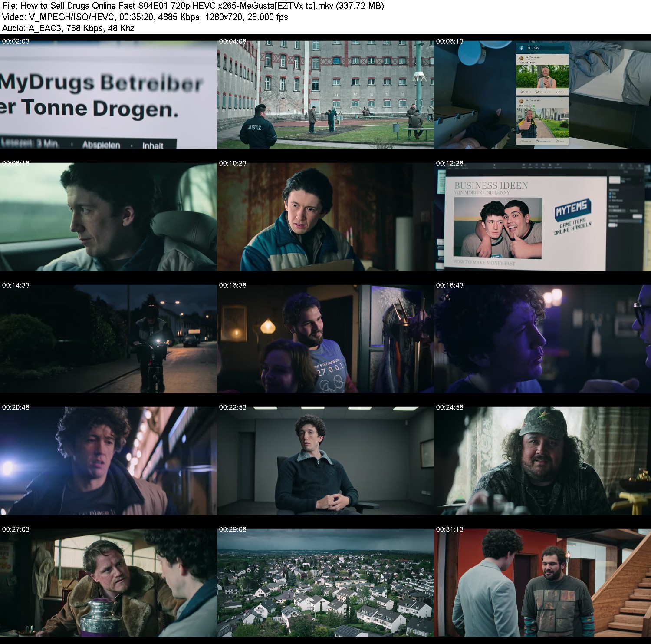Click the 00:06:13 timestamp label
This screenshot has width=651, height=644.
click(x=450, y=41)
